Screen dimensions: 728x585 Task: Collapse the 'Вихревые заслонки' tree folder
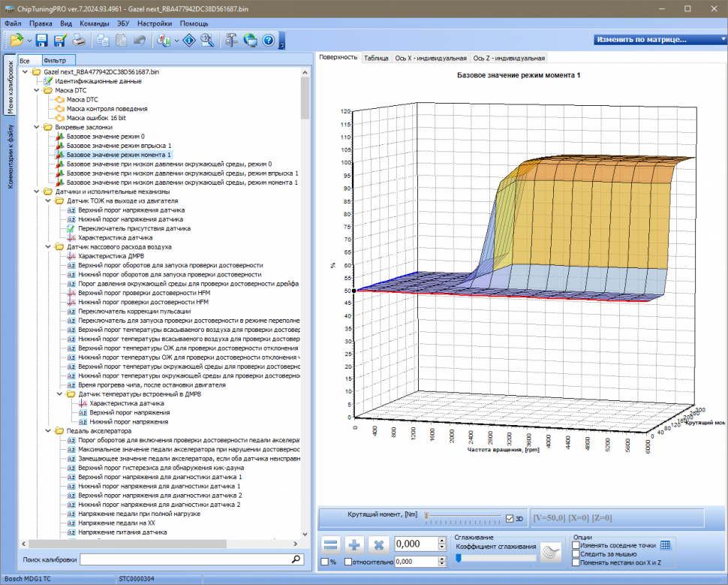38,128
